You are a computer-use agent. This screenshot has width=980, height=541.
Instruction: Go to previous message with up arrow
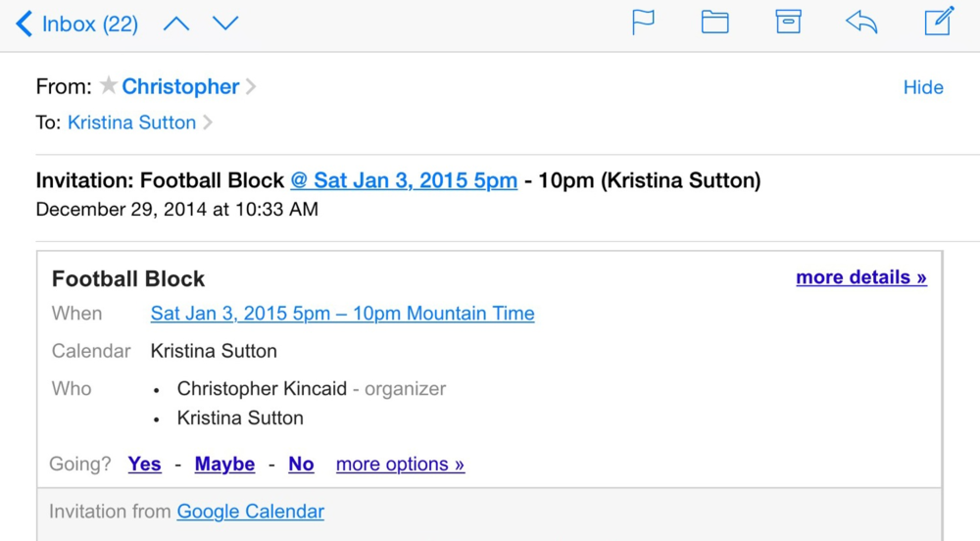pyautogui.click(x=176, y=24)
